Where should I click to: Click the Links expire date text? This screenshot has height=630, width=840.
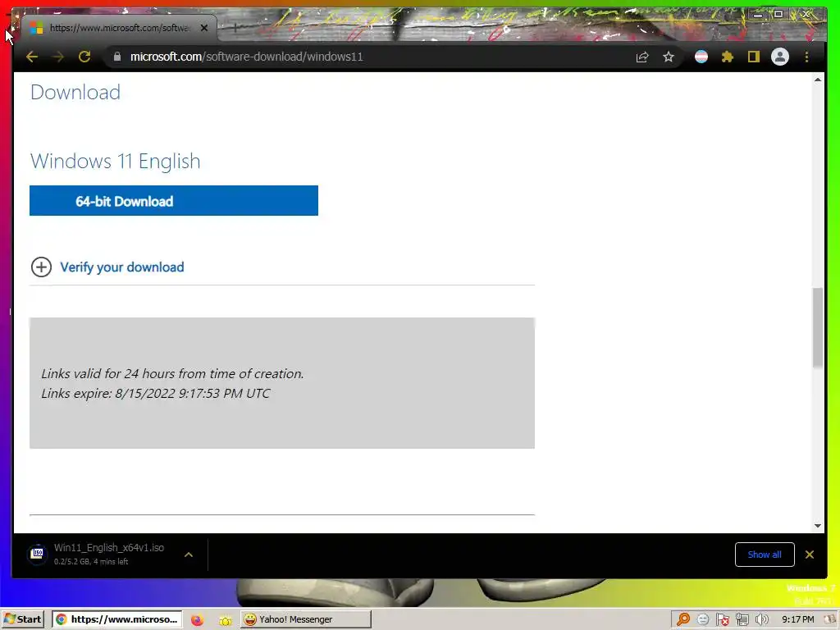(156, 393)
